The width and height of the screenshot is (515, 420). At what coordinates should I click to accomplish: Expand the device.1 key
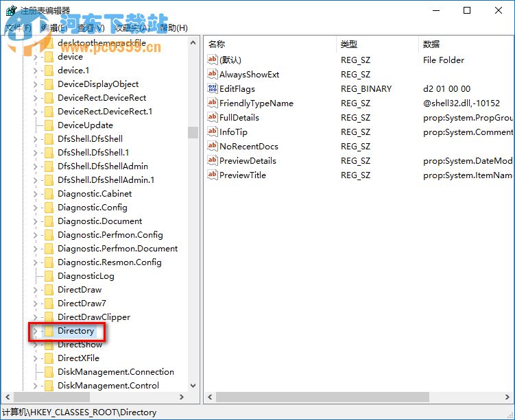[35, 71]
